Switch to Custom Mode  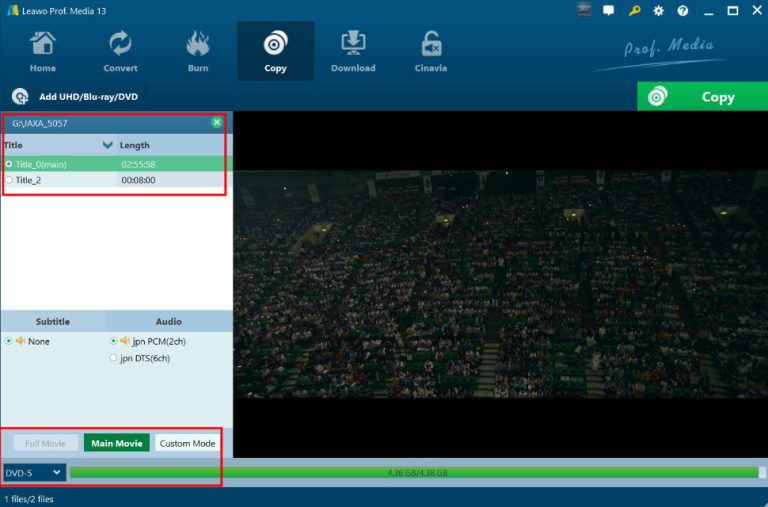pos(187,443)
